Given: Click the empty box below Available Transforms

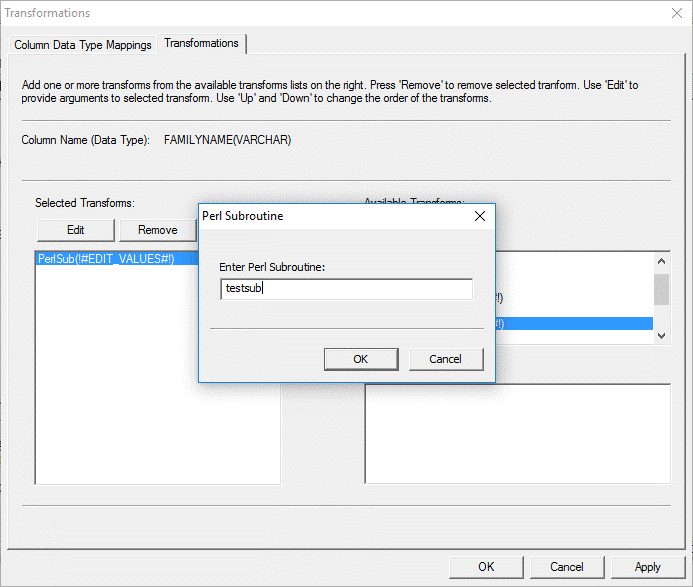Looking at the screenshot, I should pyautogui.click(x=517, y=434).
